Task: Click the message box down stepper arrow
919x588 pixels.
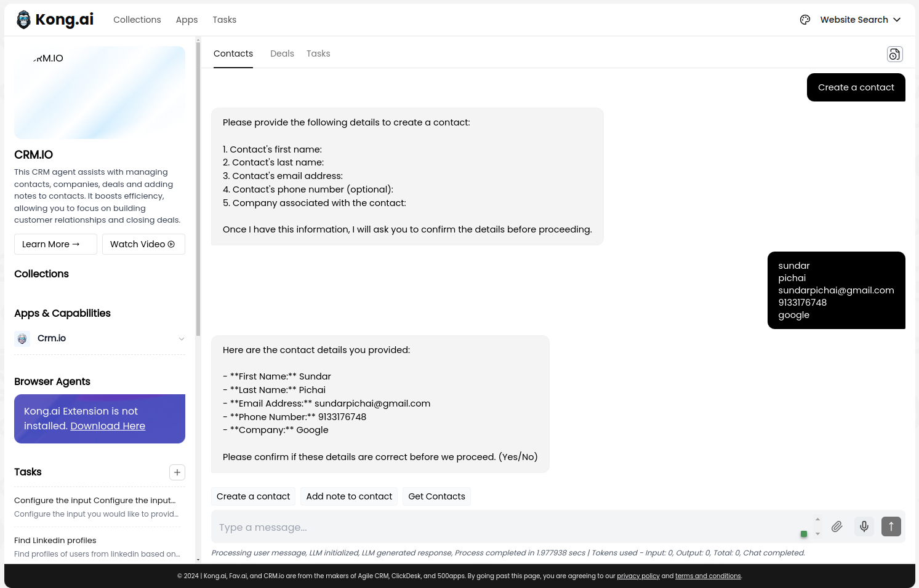Action: point(817,534)
